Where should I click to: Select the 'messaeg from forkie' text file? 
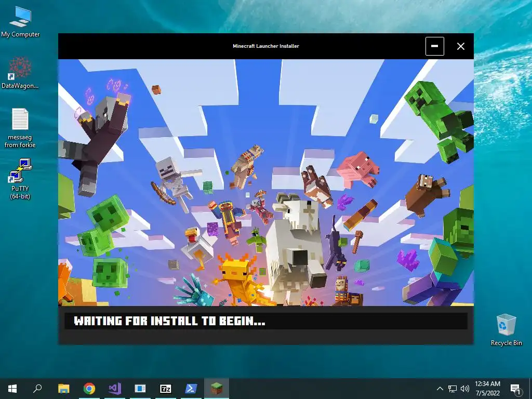tap(20, 128)
